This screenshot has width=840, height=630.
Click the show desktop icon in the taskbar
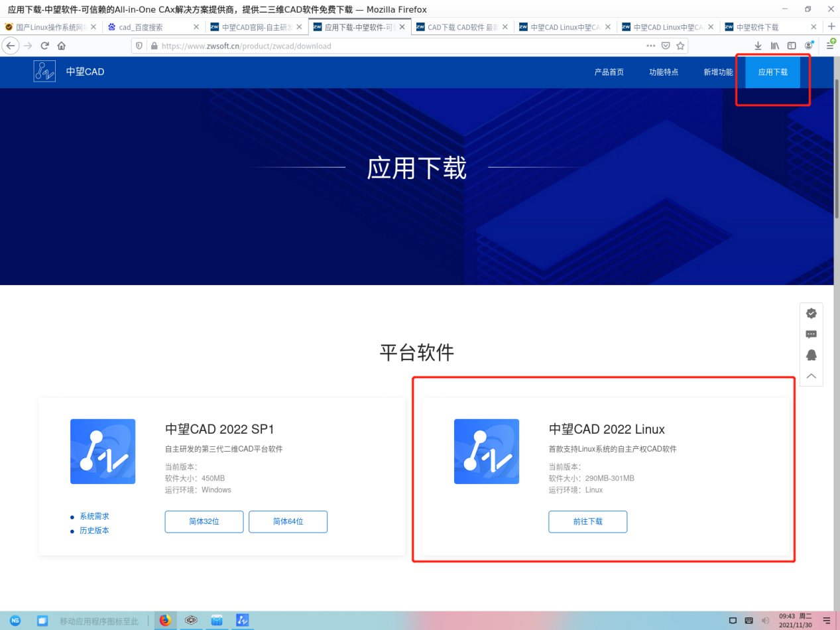pos(42,621)
